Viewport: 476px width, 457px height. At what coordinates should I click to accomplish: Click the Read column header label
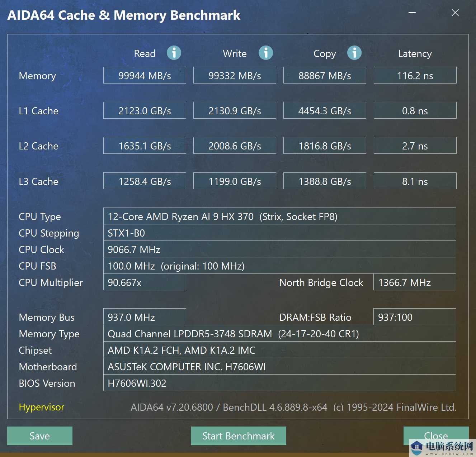pos(145,53)
